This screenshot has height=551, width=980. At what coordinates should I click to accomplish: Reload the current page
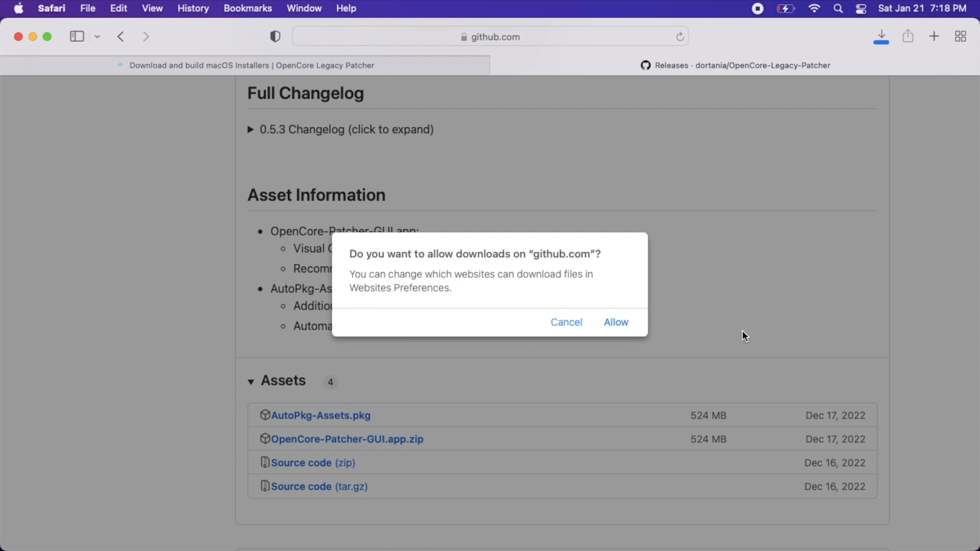click(x=680, y=37)
